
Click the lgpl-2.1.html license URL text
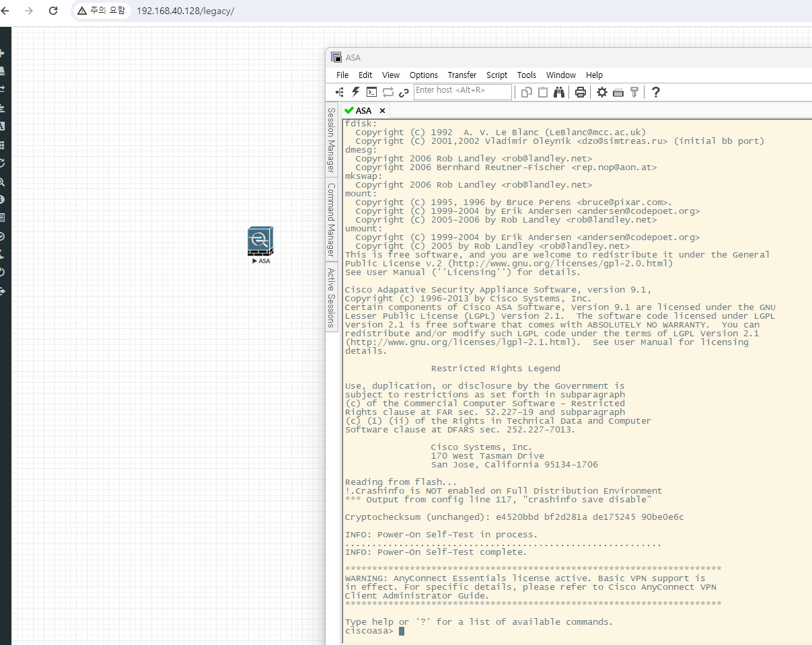[x=461, y=342]
